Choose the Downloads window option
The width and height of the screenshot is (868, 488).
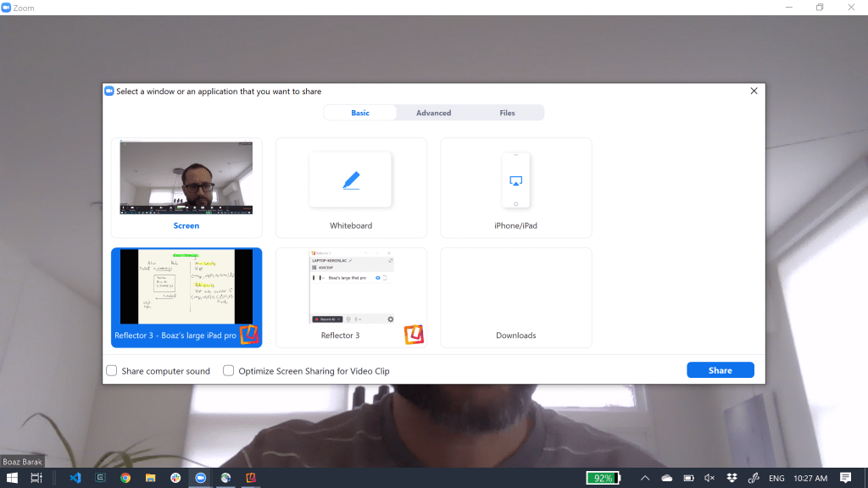(x=515, y=297)
